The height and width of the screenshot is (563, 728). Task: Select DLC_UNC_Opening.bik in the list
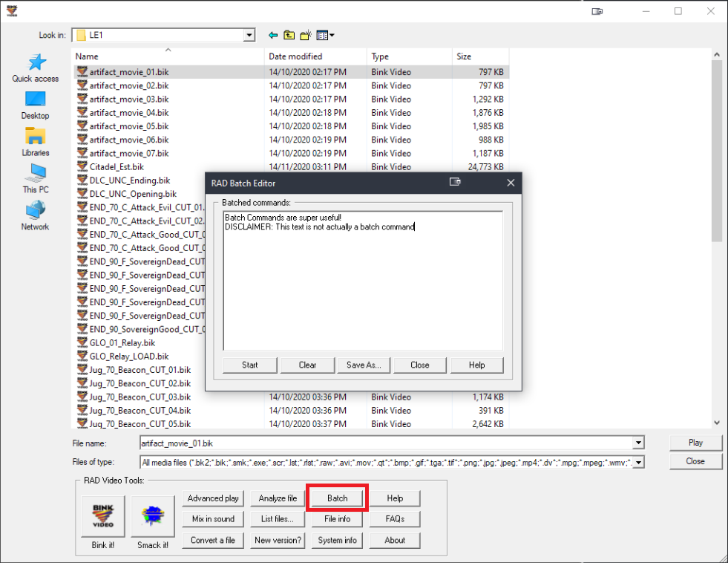coord(134,194)
